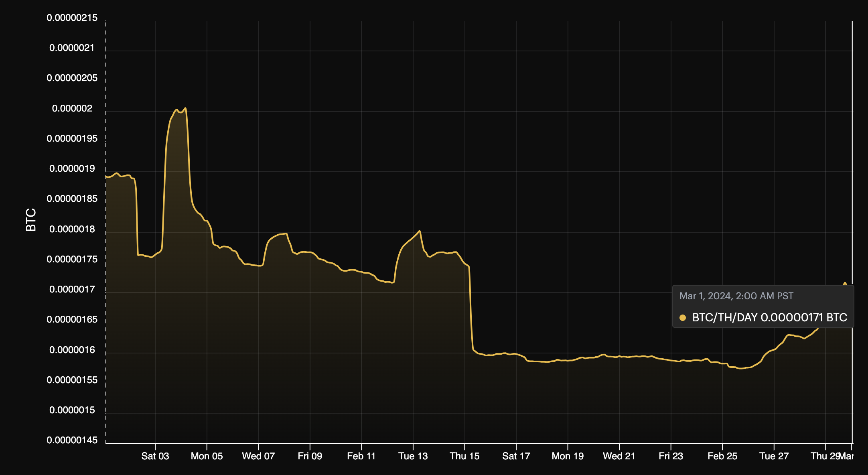Click the BTC y-axis title
Screen dimensions: 868x475
point(31,220)
